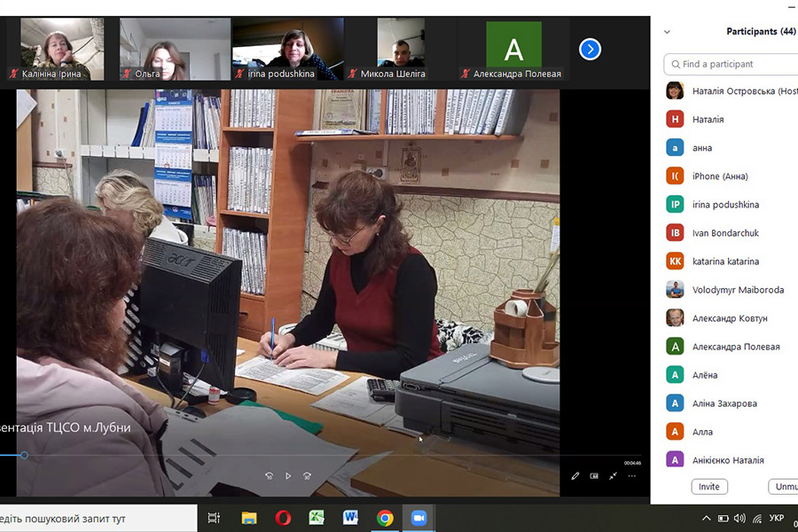Open Word from the taskbar

click(350, 518)
